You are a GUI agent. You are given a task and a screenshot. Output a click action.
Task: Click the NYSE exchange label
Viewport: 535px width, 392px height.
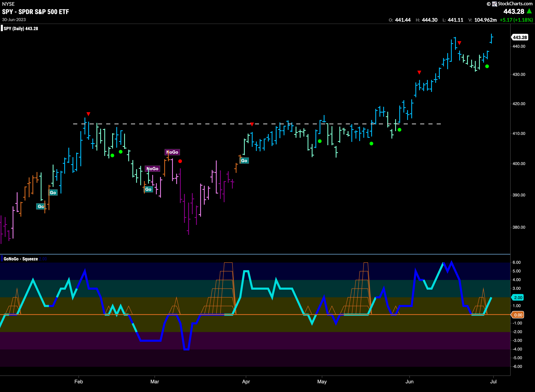pyautogui.click(x=8, y=4)
